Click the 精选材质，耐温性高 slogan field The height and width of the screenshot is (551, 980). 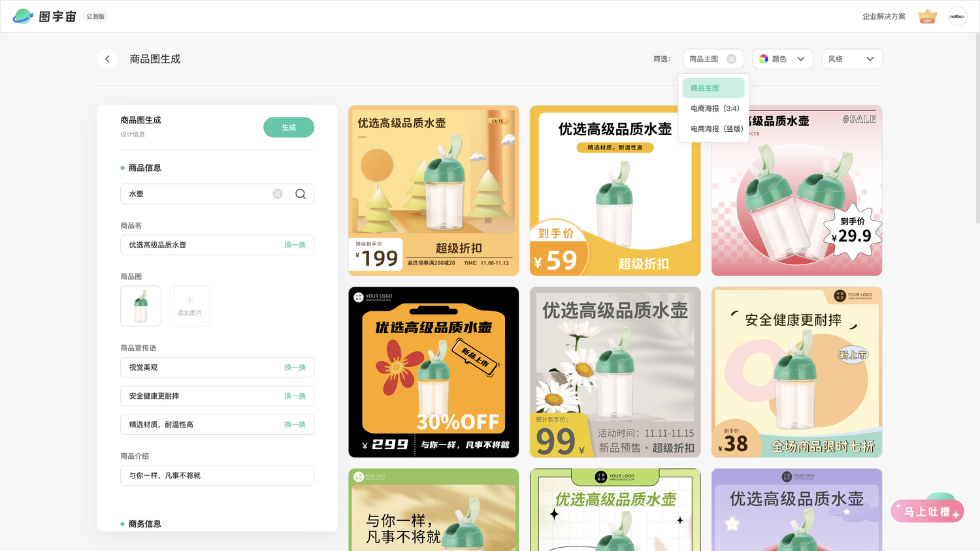pos(217,424)
